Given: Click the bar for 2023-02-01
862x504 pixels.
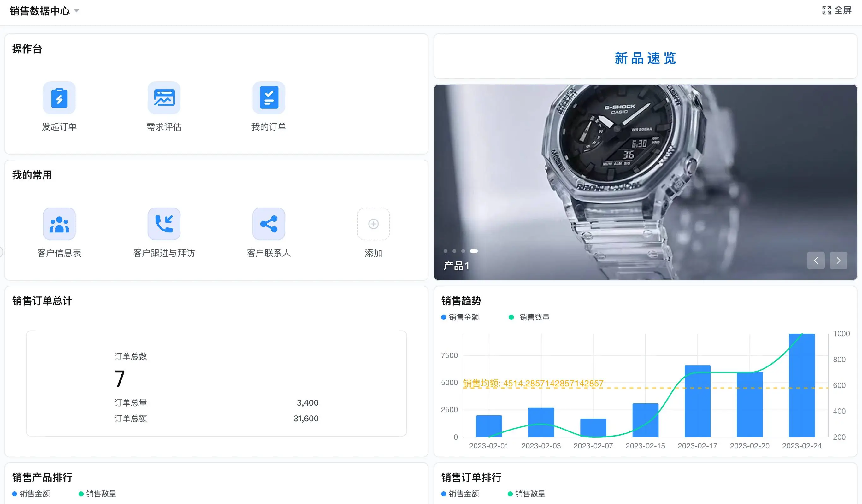Looking at the screenshot, I should pyautogui.click(x=489, y=426).
